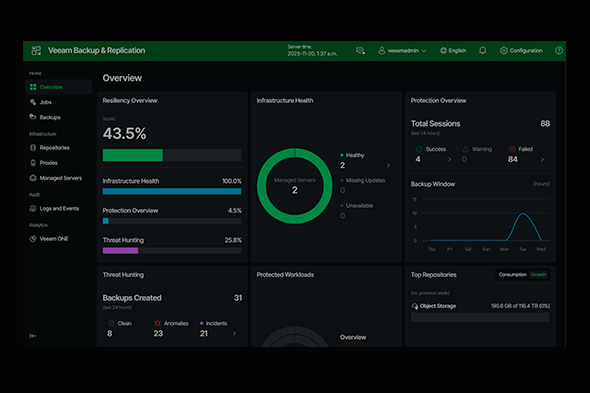This screenshot has width=590, height=393.
Task: Open notifications bell
Action: [482, 50]
